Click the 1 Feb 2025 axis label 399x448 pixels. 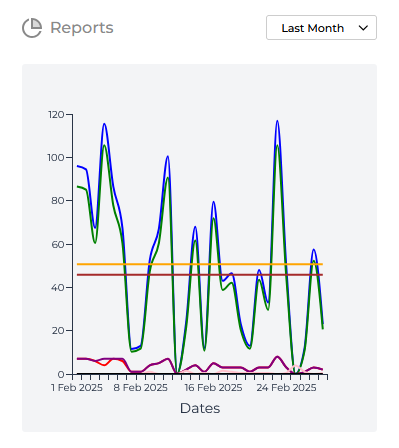click(x=77, y=388)
